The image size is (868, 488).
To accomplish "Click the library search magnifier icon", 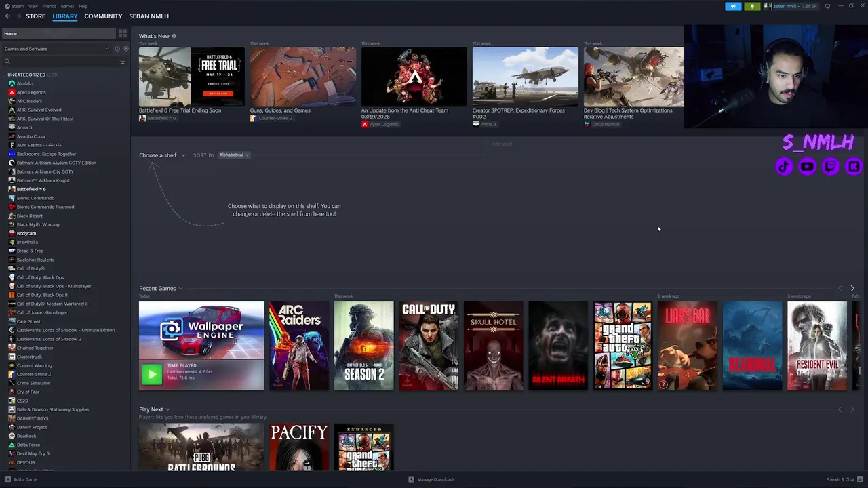I will (7, 62).
